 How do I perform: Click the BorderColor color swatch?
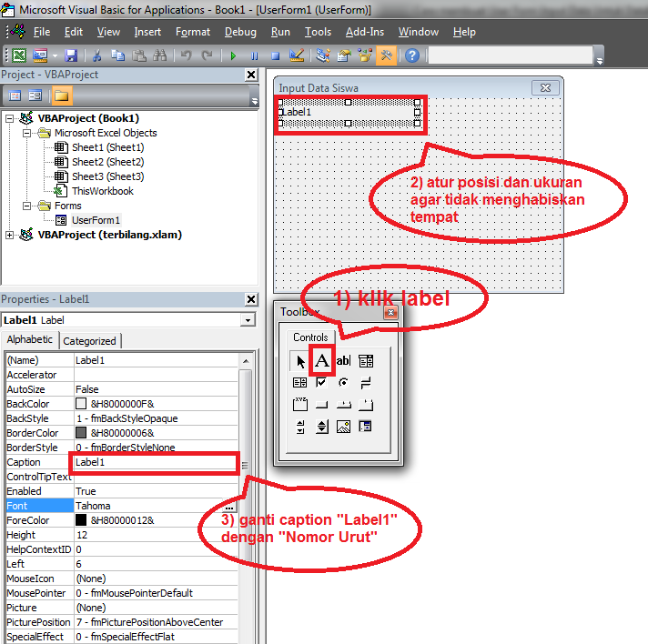[81, 433]
